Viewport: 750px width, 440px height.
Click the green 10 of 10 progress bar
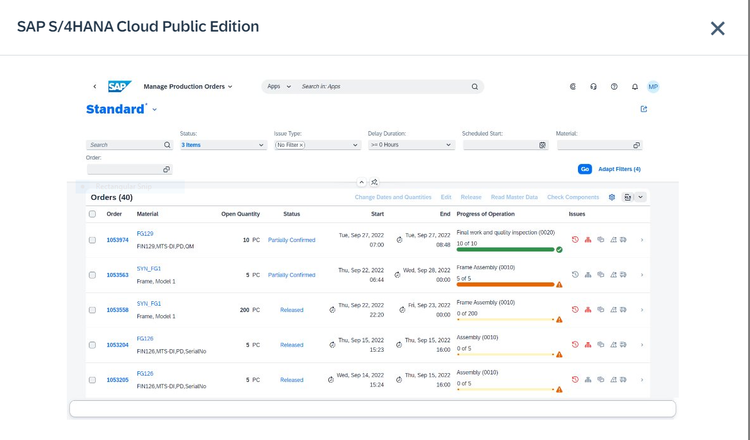505,250
